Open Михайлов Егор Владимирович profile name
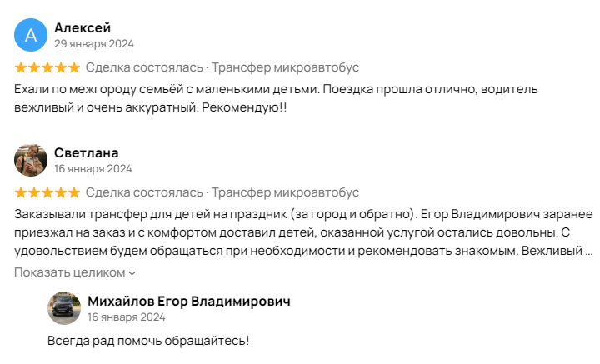Viewport: 600px width, 364px height. click(x=189, y=301)
